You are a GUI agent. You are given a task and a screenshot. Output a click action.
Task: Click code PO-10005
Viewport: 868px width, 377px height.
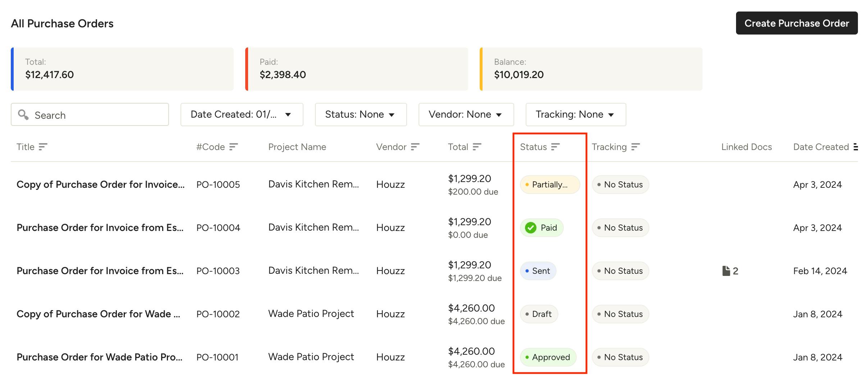(218, 185)
